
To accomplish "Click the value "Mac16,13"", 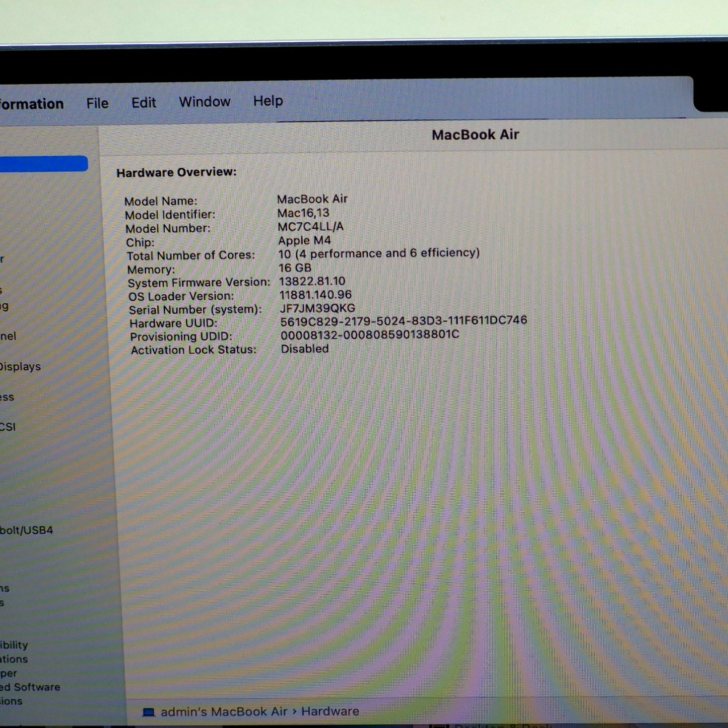I will coord(303,213).
